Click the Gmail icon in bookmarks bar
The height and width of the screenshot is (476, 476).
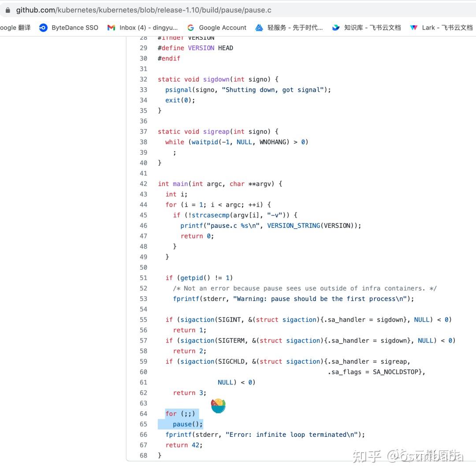[112, 28]
